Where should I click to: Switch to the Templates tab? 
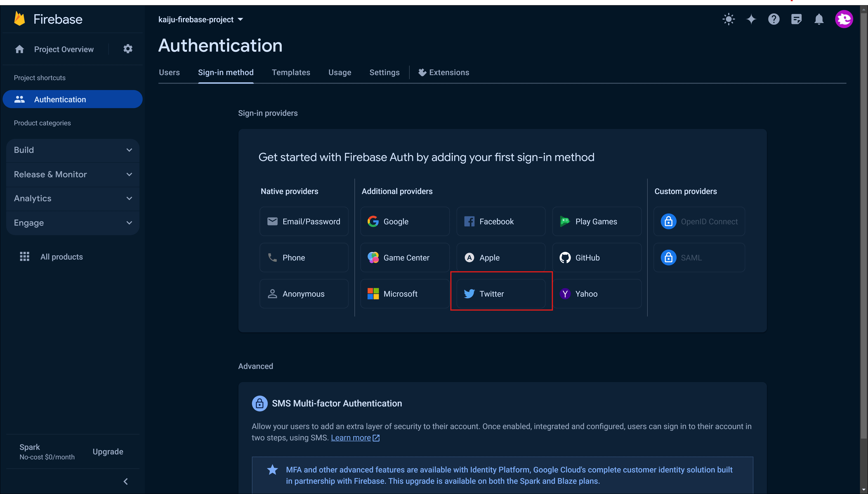click(291, 72)
